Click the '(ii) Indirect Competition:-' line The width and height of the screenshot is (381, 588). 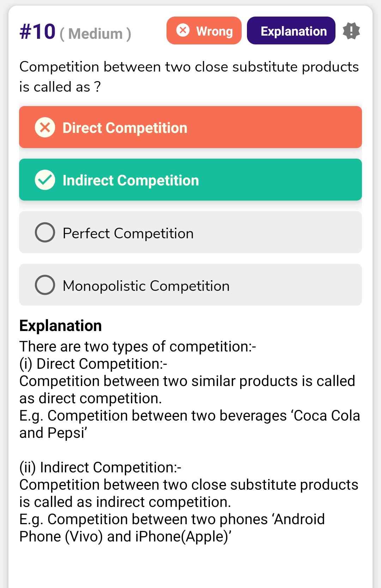tap(100, 467)
